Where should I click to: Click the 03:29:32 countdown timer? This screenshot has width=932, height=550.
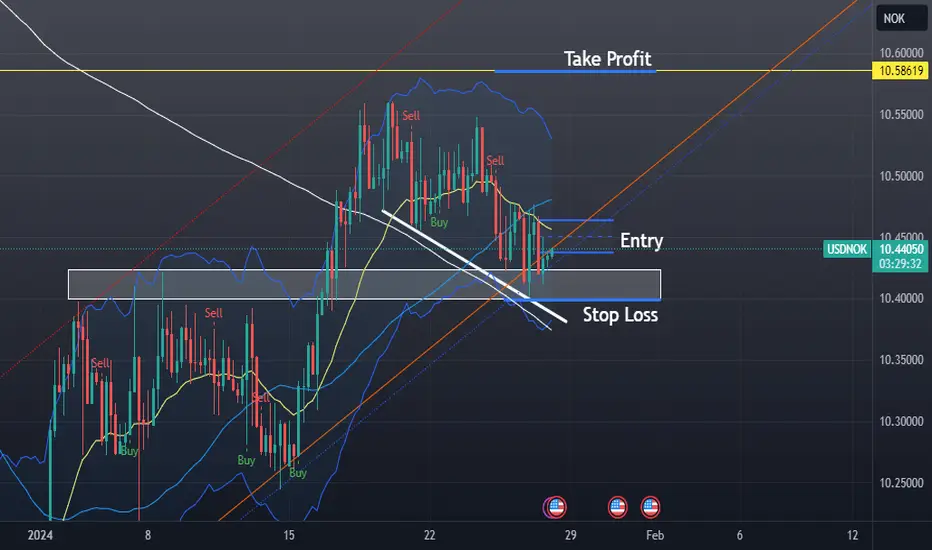coord(901,264)
